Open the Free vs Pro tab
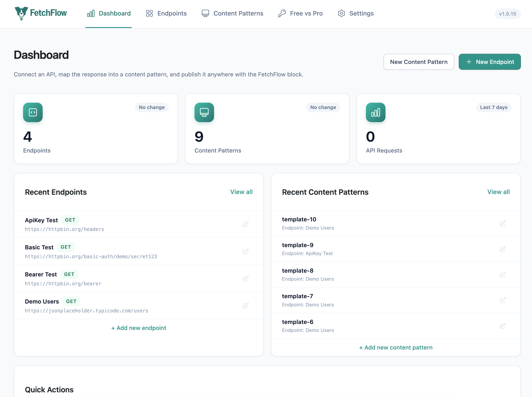Screen dimensions: 532x397 tap(300, 14)
